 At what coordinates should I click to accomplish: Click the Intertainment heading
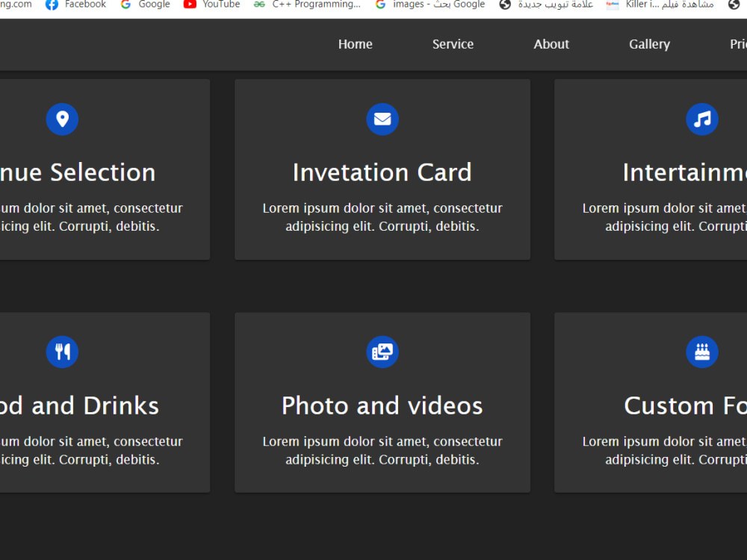[x=684, y=172]
